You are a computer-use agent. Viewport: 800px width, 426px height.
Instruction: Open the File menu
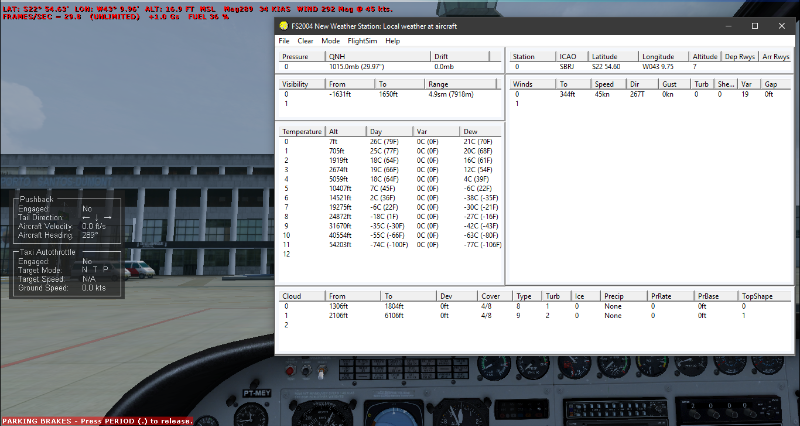pos(284,41)
